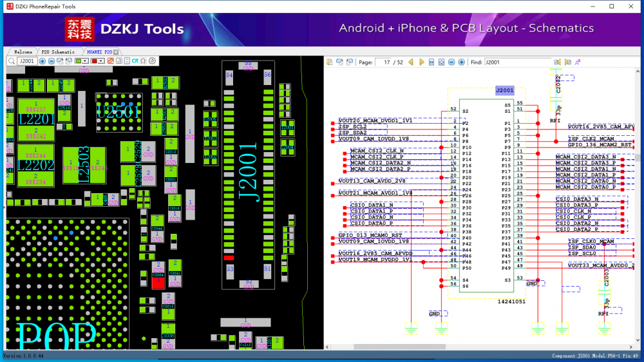Select the U2501 chip on the PCB
This screenshot has height=362, width=644.
click(118, 112)
